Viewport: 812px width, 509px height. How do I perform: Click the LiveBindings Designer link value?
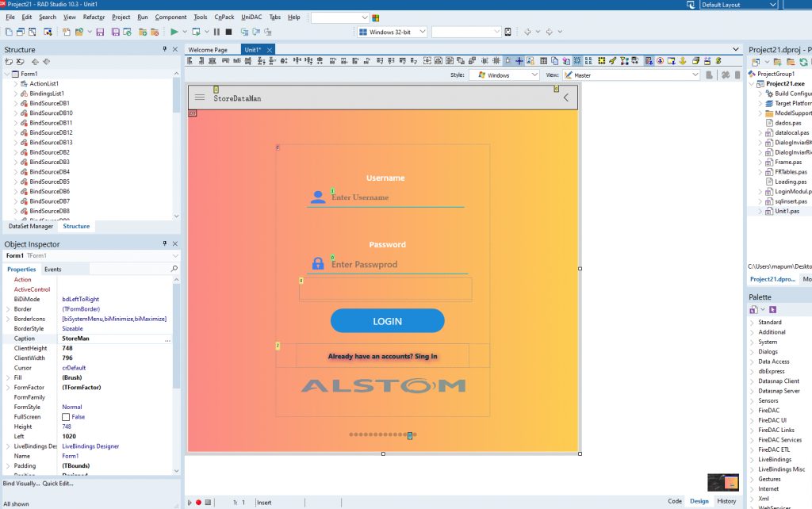pos(90,446)
